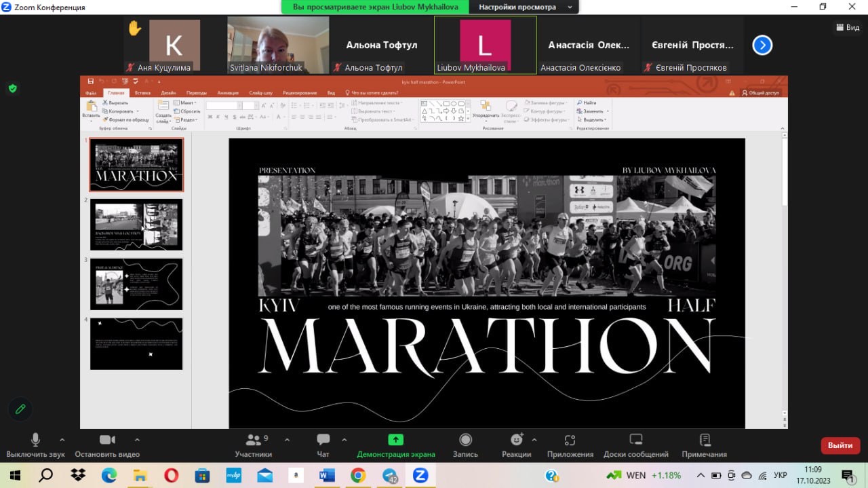Click the green Демонстрация экрана icon
The width and height of the screenshot is (868, 488).
(395, 440)
